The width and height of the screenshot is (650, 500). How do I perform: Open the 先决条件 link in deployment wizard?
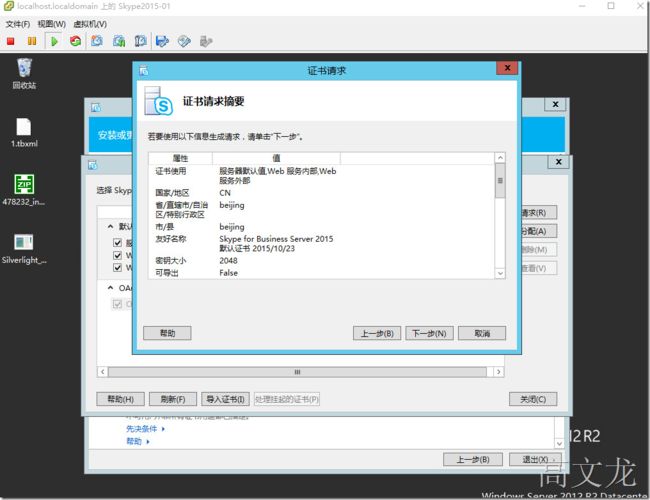142,429
